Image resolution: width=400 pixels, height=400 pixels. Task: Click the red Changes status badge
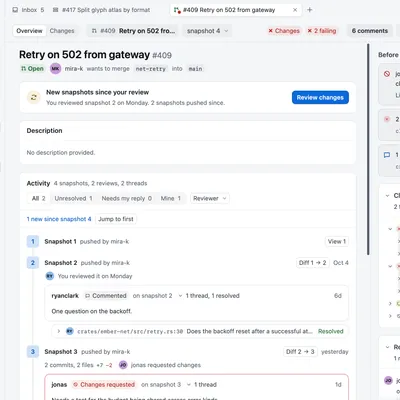284,31
